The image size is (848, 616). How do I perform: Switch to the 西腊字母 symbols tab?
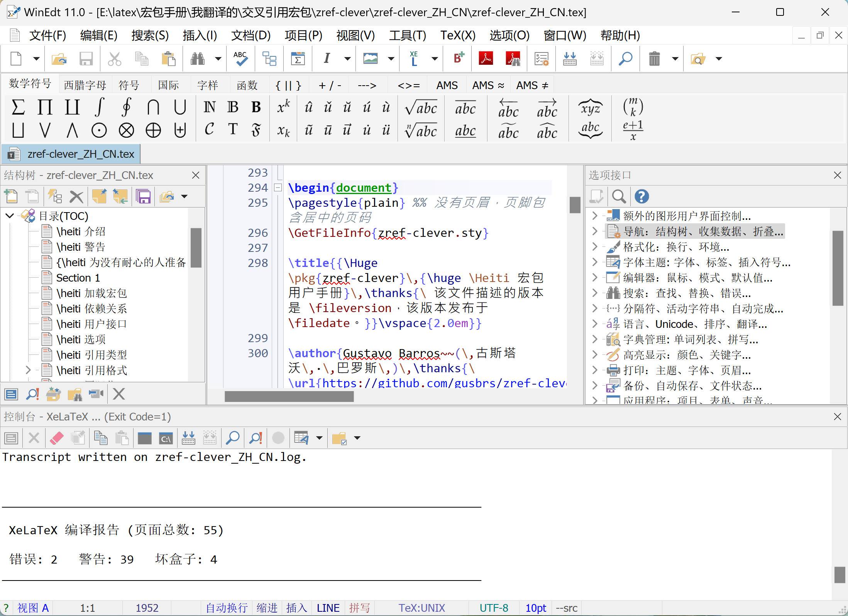point(85,85)
